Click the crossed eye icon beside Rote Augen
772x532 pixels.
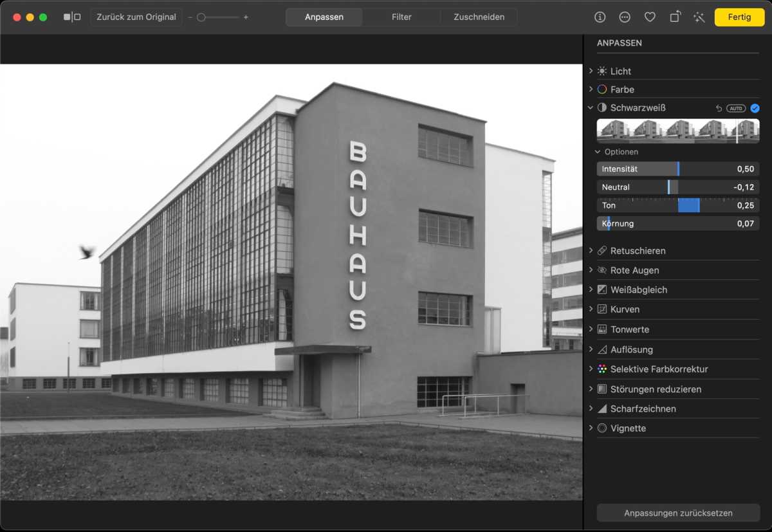pyautogui.click(x=602, y=270)
